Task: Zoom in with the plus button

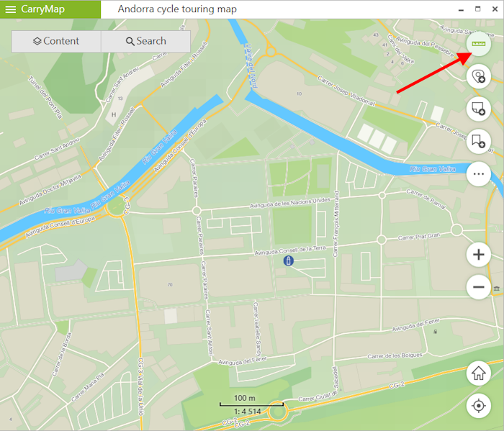Action: (478, 255)
